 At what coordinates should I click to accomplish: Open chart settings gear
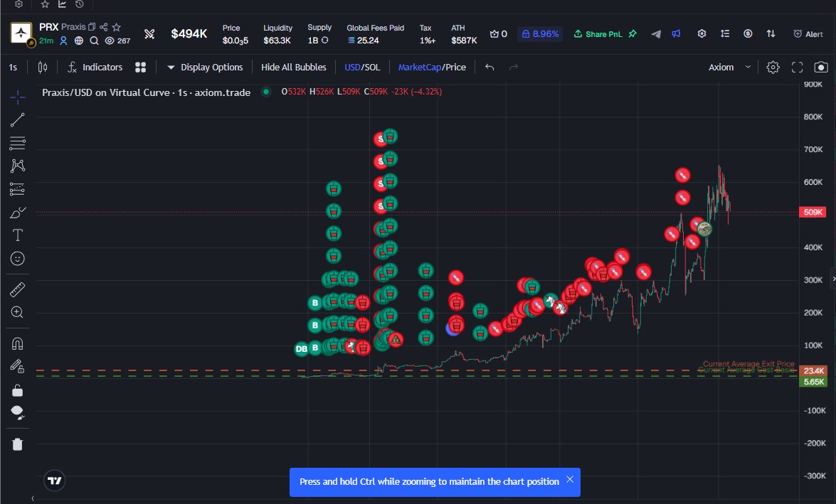[x=773, y=67]
